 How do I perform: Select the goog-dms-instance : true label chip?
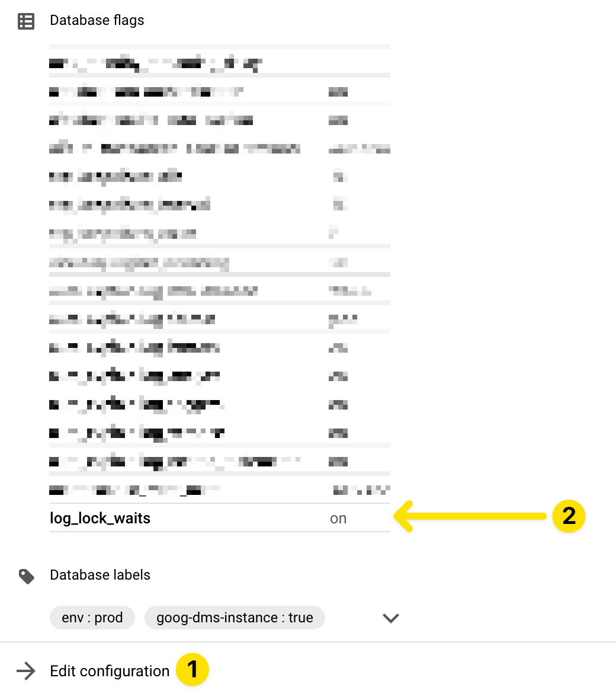pyautogui.click(x=235, y=618)
